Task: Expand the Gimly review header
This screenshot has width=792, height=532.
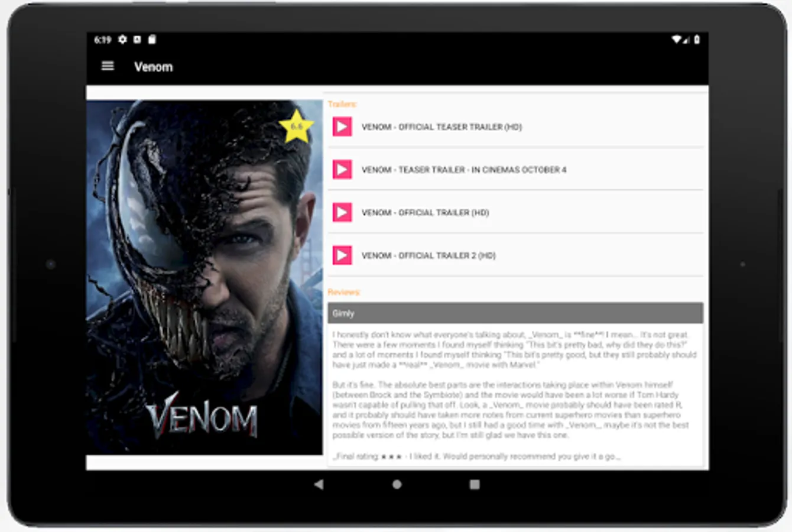Action: (x=514, y=313)
